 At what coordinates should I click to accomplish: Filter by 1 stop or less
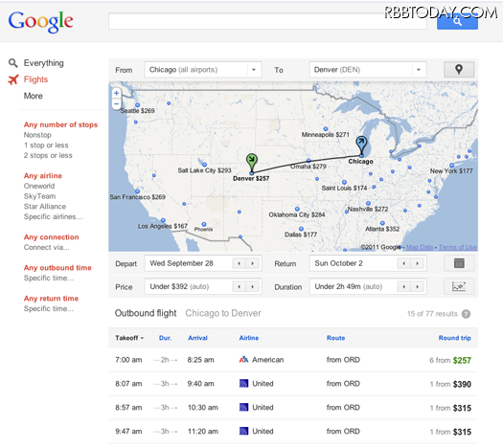(46, 146)
